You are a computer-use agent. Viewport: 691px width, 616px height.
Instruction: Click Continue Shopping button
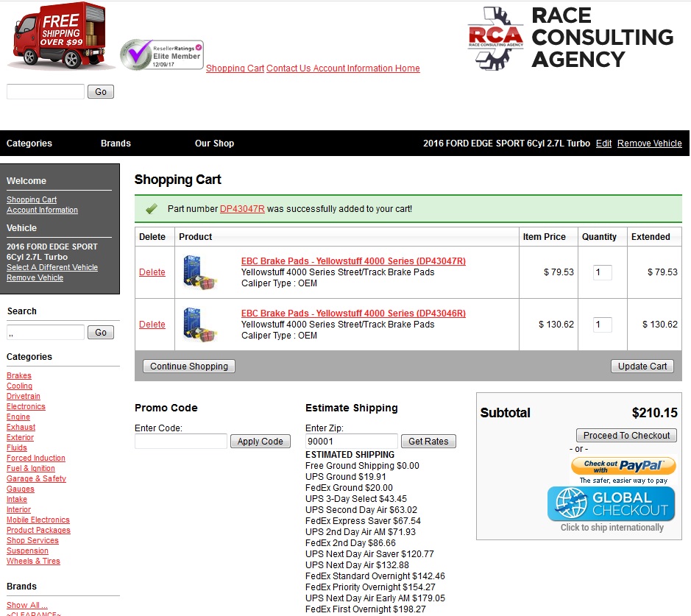pyautogui.click(x=189, y=367)
